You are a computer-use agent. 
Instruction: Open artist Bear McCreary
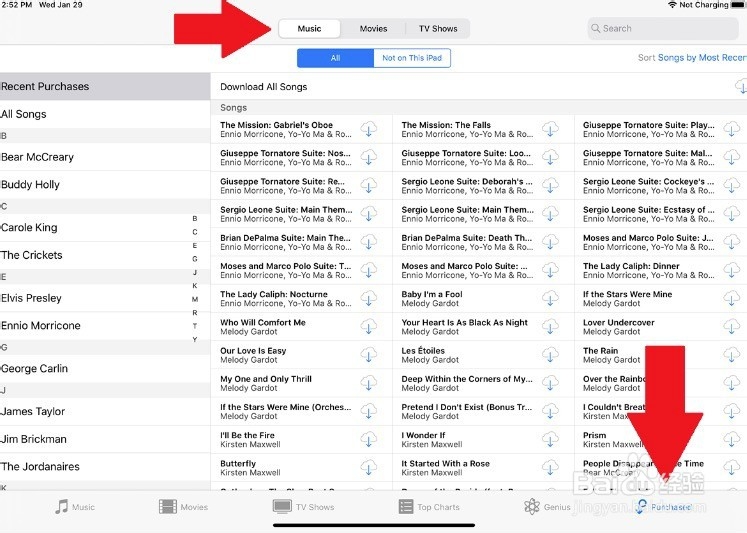105,157
